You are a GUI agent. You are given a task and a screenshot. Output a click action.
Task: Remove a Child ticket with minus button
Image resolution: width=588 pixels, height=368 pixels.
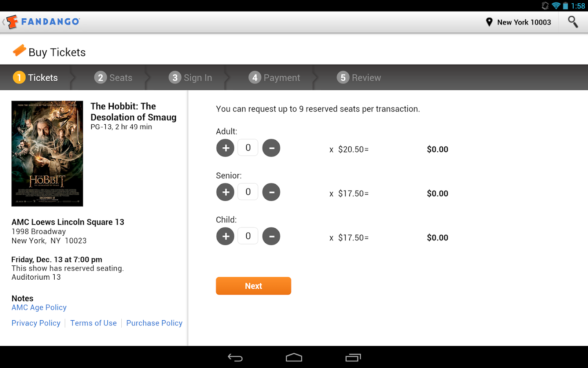coord(271,236)
